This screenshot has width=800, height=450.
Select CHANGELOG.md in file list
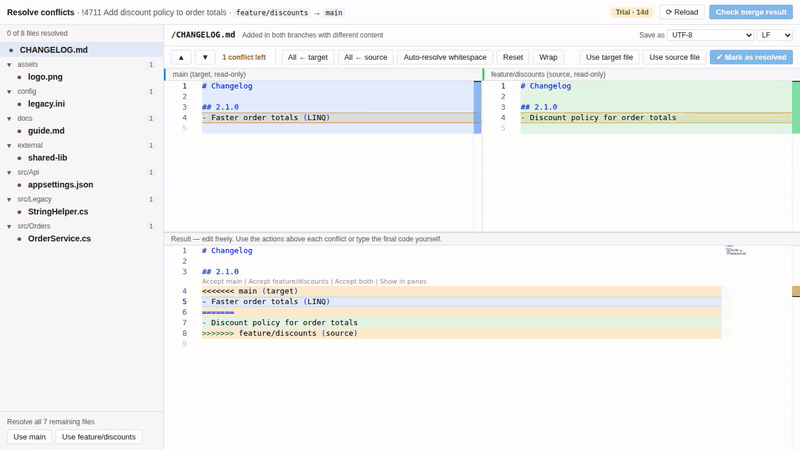pyautogui.click(x=82, y=49)
